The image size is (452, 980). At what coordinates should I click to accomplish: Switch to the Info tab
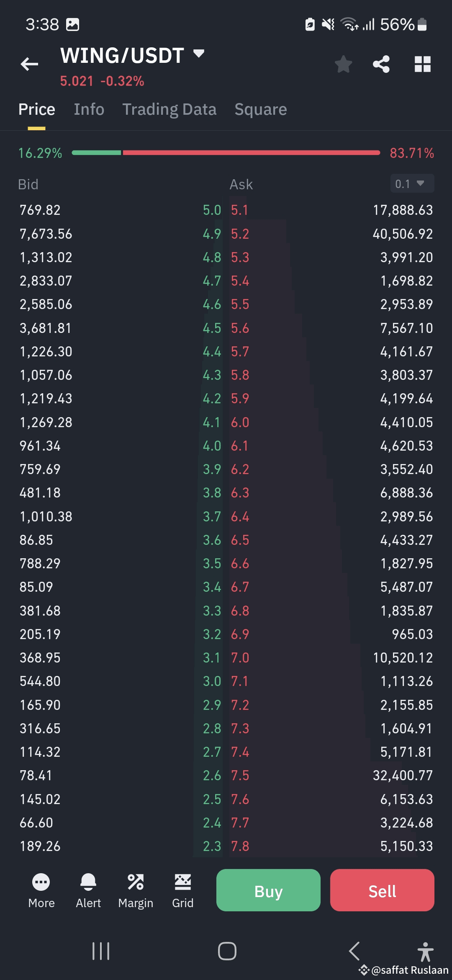(x=89, y=109)
